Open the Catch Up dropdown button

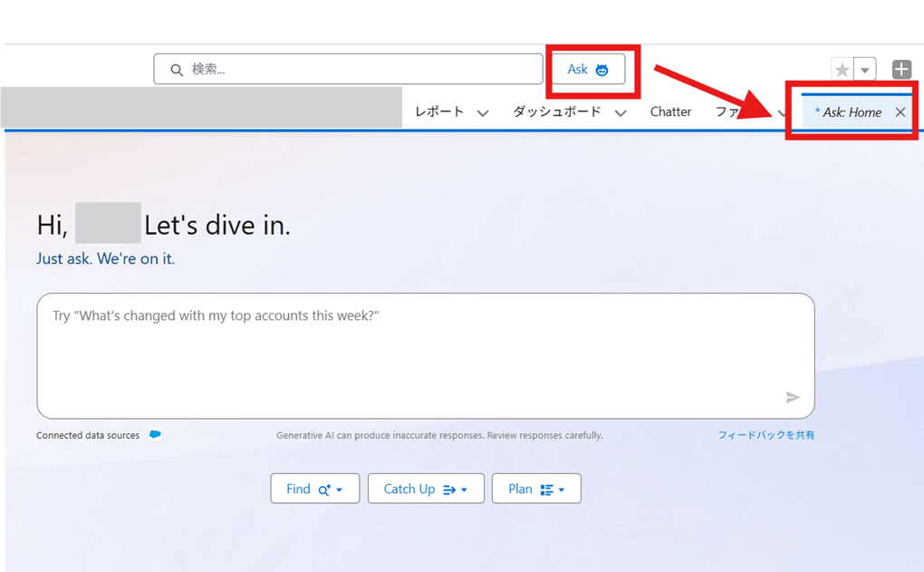pos(426,489)
